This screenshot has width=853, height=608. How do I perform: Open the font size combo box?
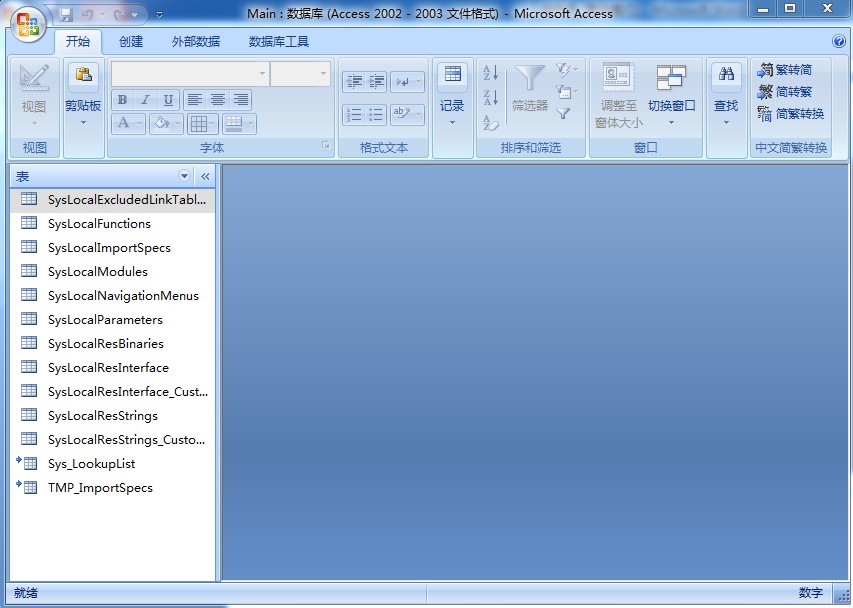pyautogui.click(x=300, y=73)
